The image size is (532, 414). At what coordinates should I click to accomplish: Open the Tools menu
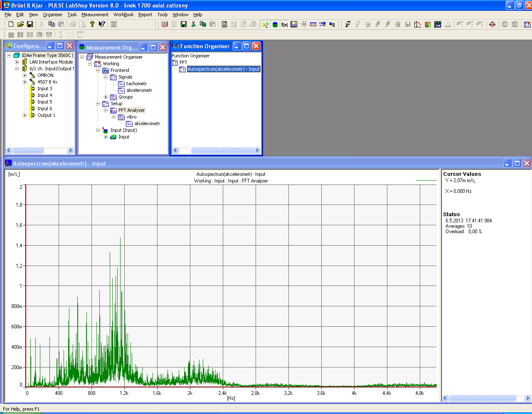click(x=163, y=15)
